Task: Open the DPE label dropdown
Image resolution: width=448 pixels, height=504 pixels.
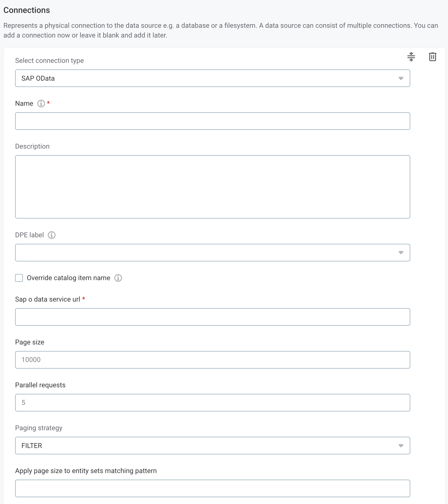Action: pyautogui.click(x=212, y=253)
